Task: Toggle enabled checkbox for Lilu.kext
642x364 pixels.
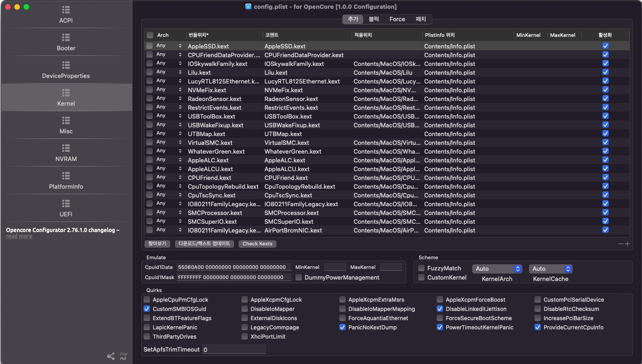Action: (x=606, y=72)
